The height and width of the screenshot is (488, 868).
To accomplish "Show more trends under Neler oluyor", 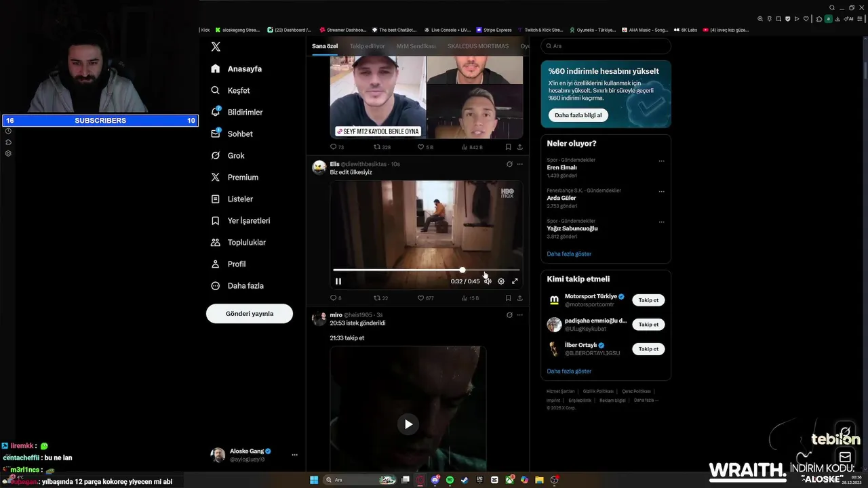I will 569,253.
